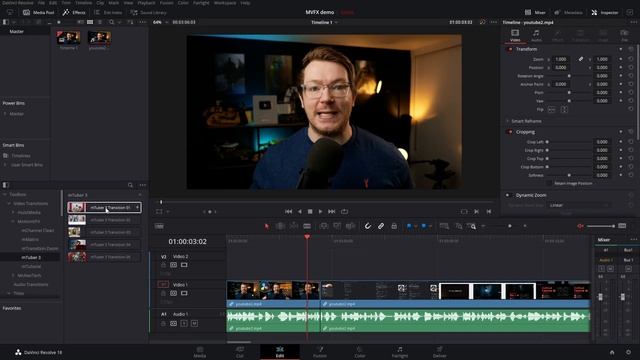This screenshot has height=360, width=640.
Task: Open effects library options menu
Action: click(142, 185)
